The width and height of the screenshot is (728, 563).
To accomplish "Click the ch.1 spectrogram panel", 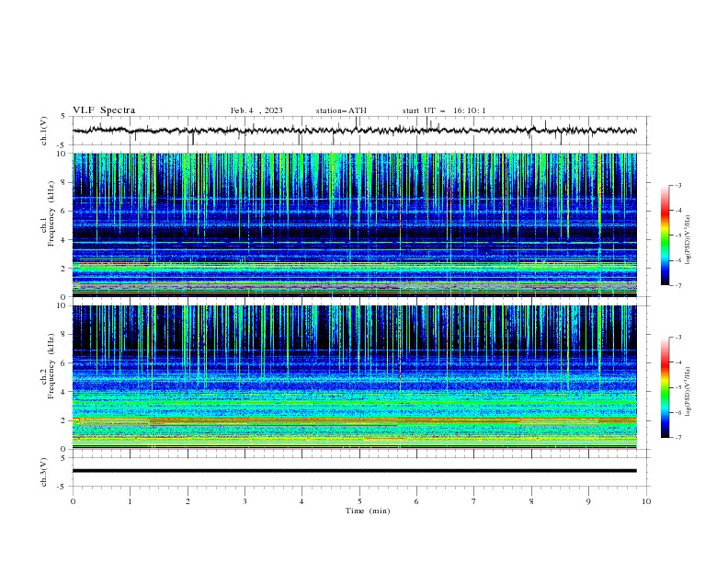I will point(355,224).
